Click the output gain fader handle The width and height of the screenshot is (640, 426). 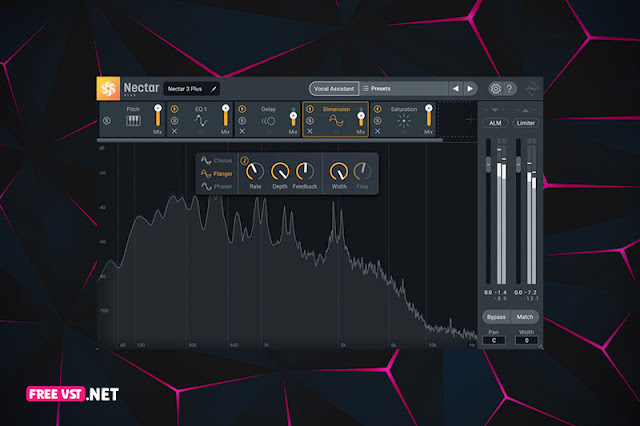pos(518,164)
